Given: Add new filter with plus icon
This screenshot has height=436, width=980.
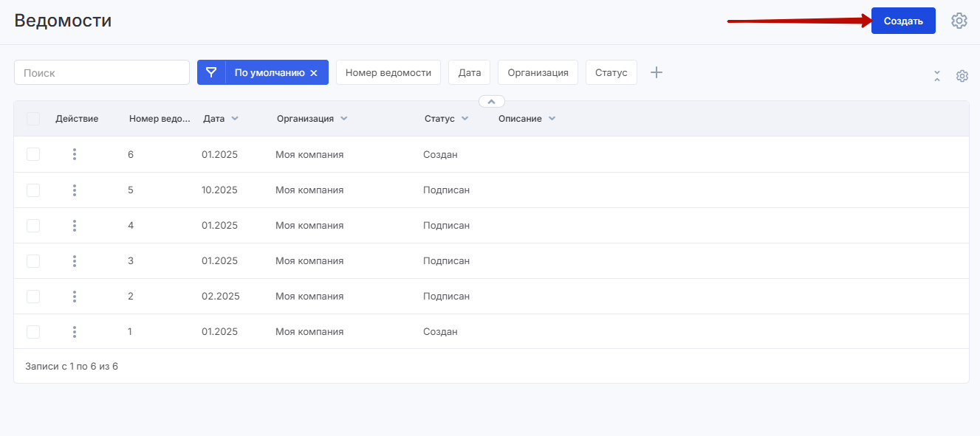Looking at the screenshot, I should tap(656, 72).
